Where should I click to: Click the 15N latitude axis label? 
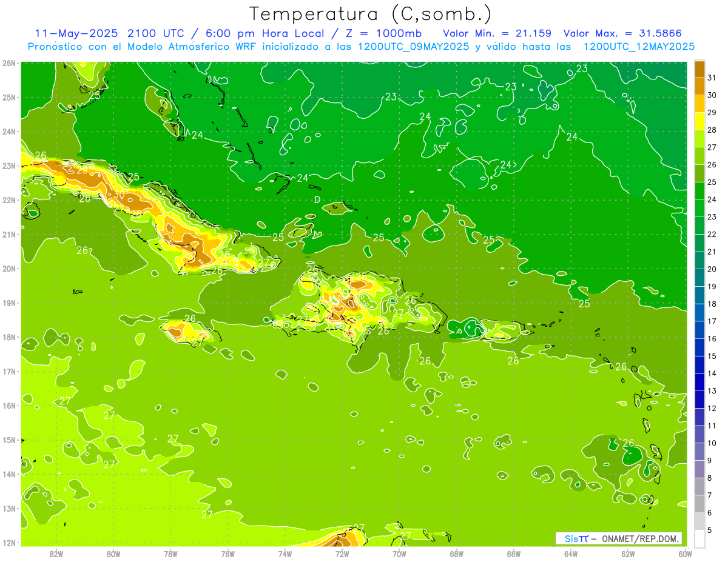[8, 440]
